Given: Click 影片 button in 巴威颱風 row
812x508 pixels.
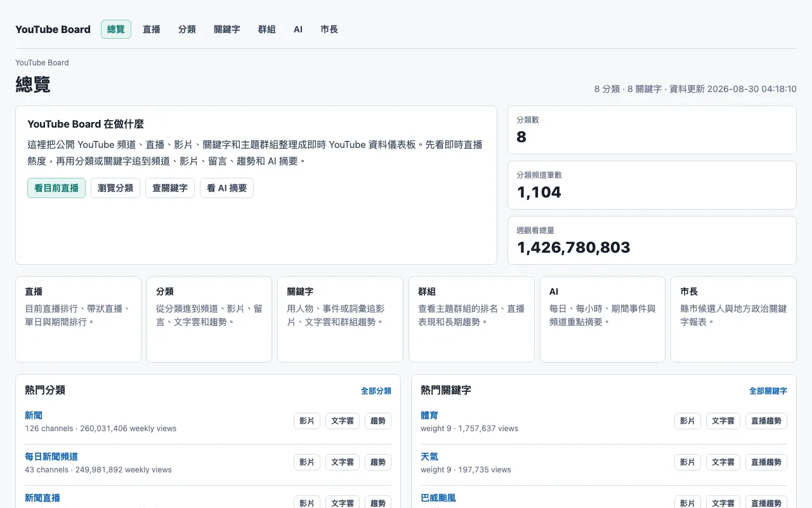Looking at the screenshot, I should point(688,503).
